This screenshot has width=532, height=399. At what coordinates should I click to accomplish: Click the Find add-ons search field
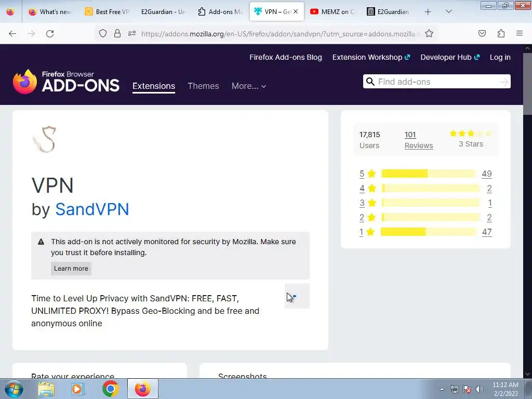coord(436,82)
